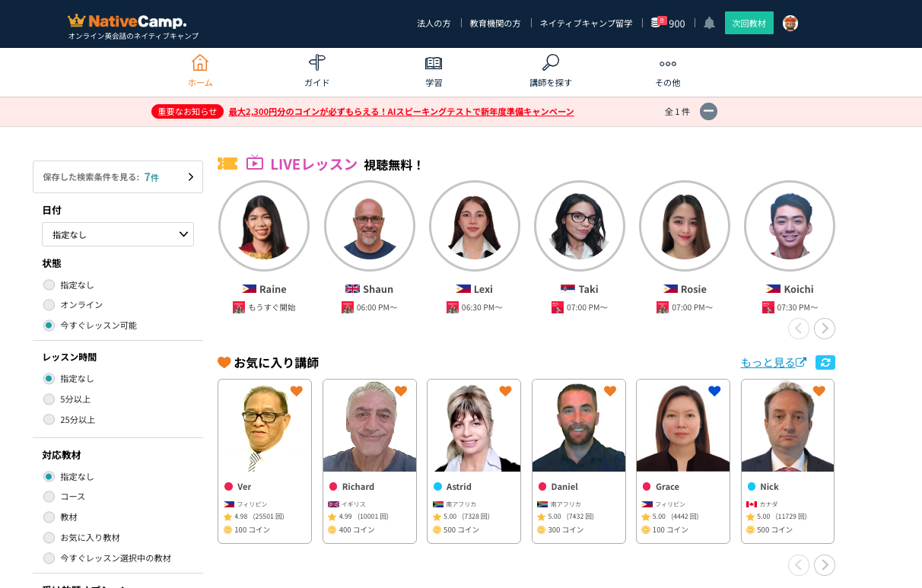Show next LIVE lessons with right arrow
The width and height of the screenshot is (922, 588).
coord(824,329)
